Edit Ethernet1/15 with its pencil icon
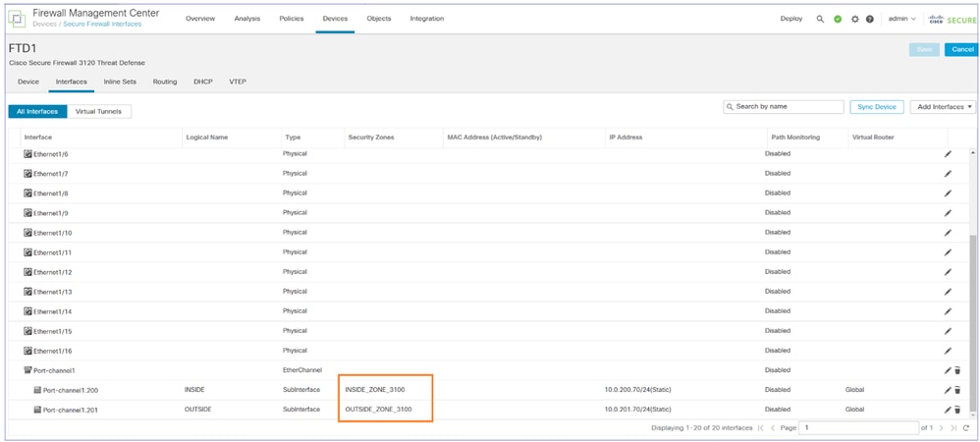Image resolution: width=980 pixels, height=442 pixels. click(x=948, y=331)
